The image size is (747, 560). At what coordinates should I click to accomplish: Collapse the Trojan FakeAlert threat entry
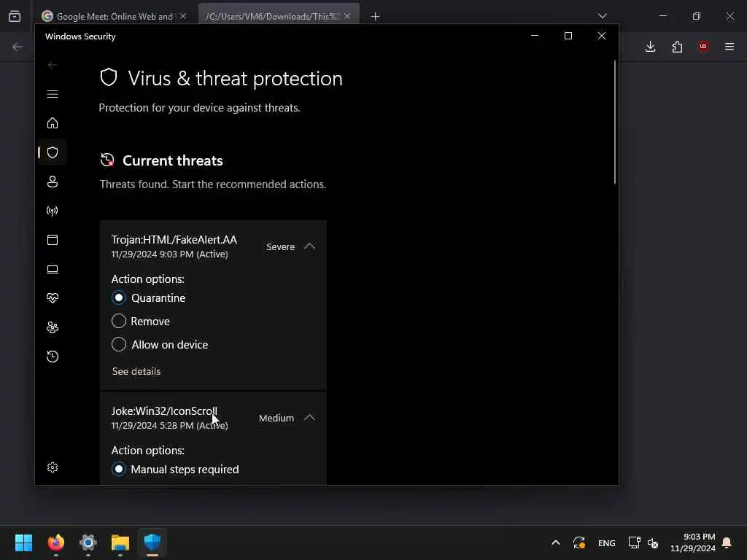309,246
